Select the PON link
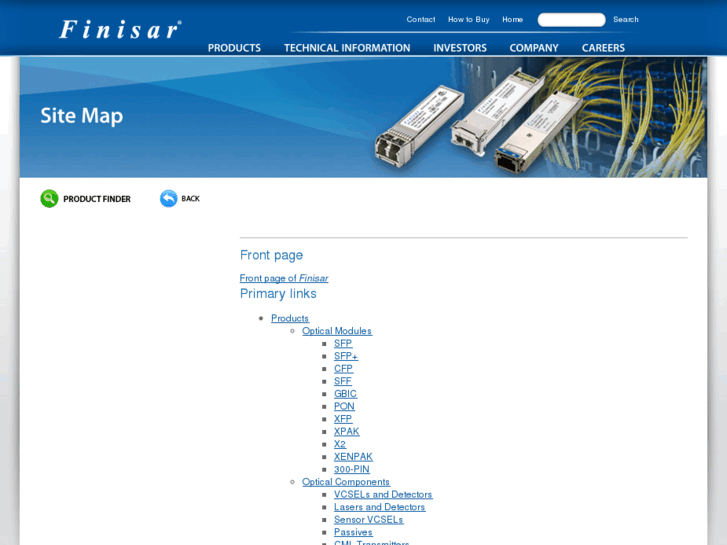This screenshot has height=545, width=727. 344,406
